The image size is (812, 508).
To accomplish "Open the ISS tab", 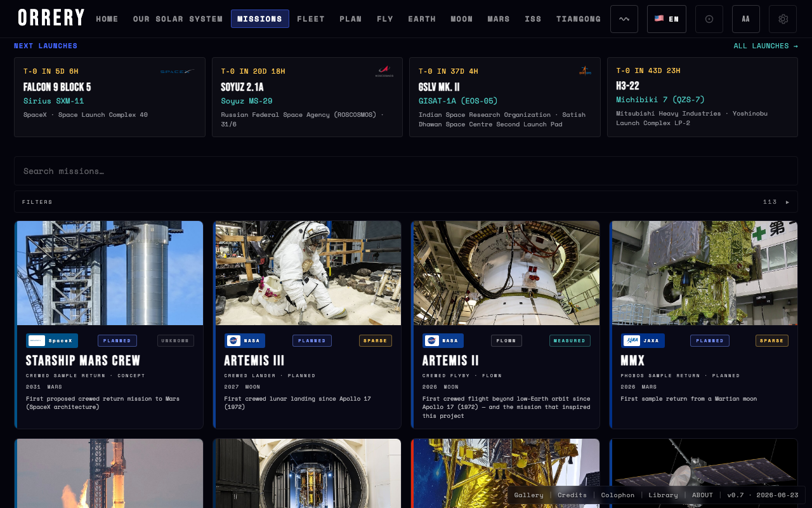I will tap(534, 19).
